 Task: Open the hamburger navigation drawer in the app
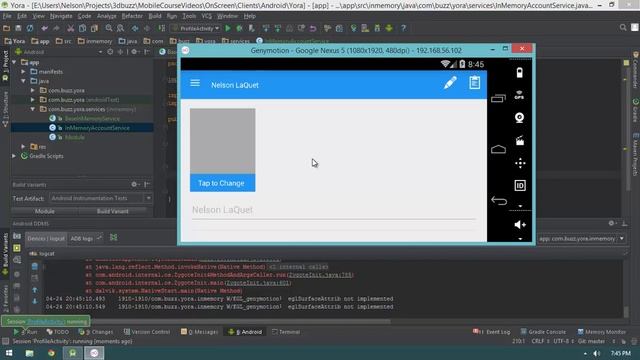195,83
